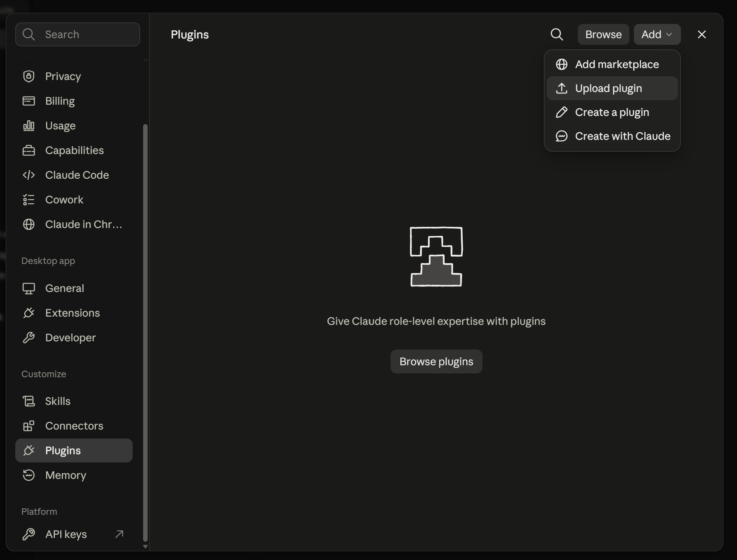
Task: Click the sidebar vertical scrollbar
Action: point(145,332)
